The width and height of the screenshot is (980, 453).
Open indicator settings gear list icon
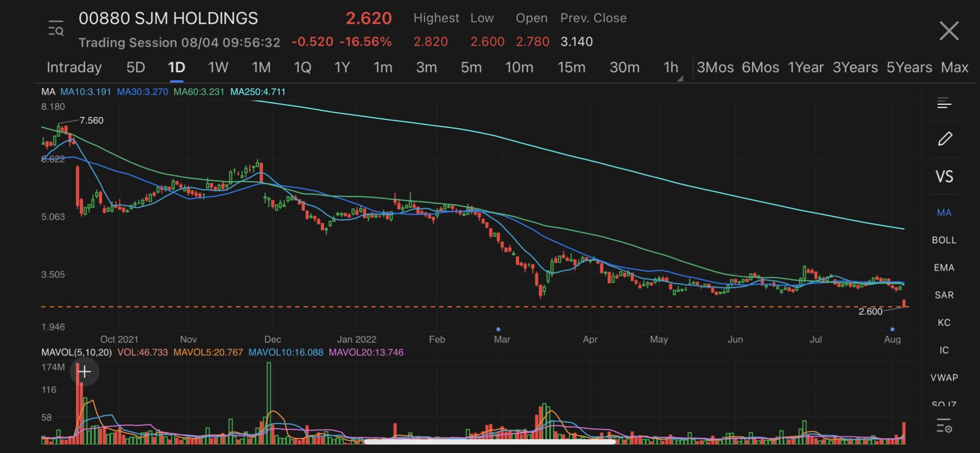[944, 425]
